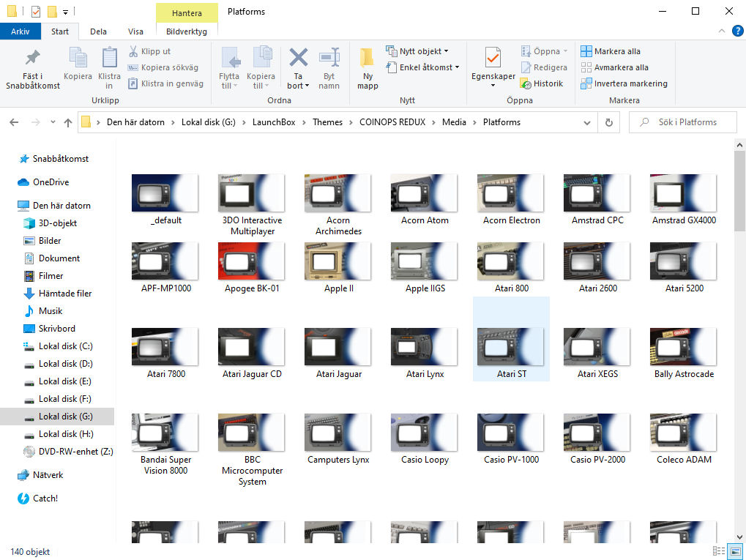Click Avmarkera alla command
This screenshot has width=746, height=560.
pyautogui.click(x=615, y=67)
